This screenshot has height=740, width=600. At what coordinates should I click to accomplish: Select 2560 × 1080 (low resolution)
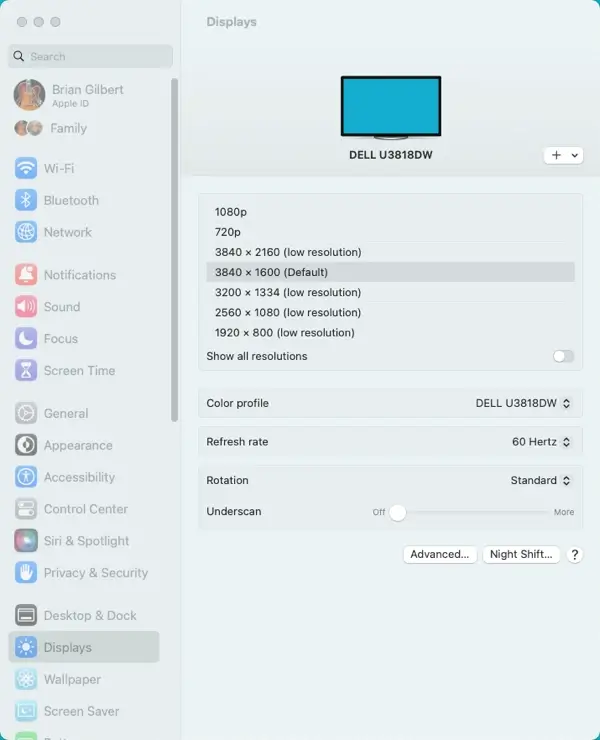390,312
